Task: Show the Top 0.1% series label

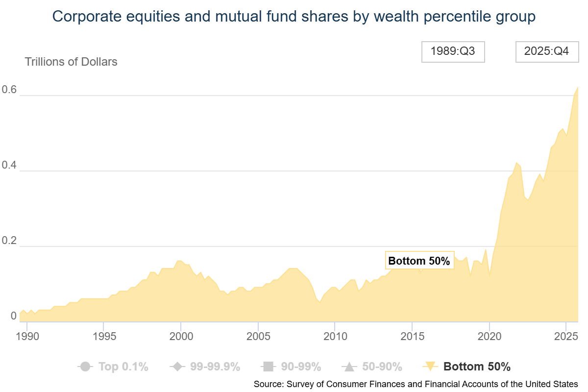Action: [123, 367]
